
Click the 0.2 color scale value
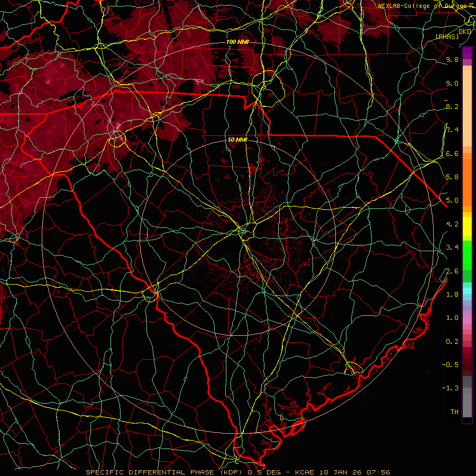click(x=452, y=342)
